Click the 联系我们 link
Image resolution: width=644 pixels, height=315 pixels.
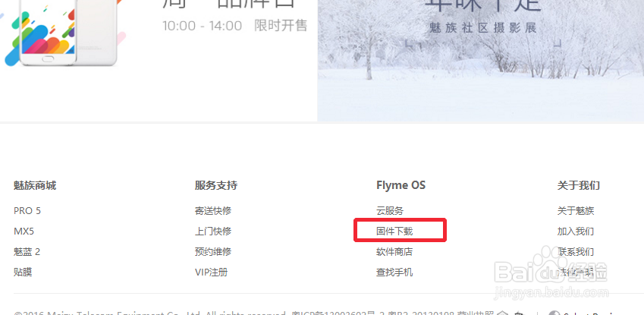point(576,252)
